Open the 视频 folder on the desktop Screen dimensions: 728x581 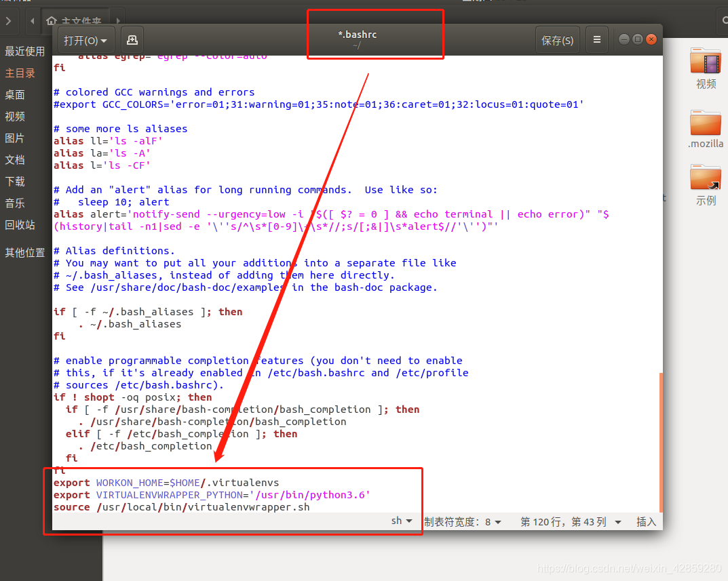click(x=705, y=61)
